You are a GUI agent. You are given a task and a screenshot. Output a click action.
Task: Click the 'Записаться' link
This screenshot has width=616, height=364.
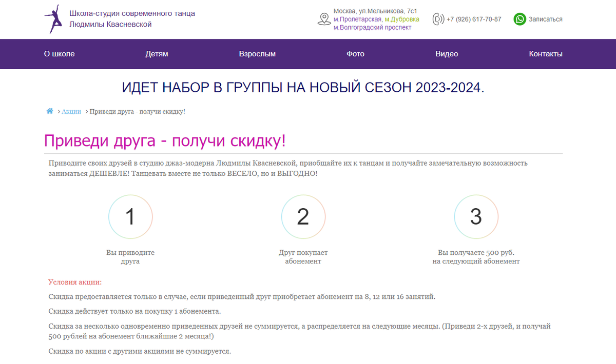tap(546, 19)
